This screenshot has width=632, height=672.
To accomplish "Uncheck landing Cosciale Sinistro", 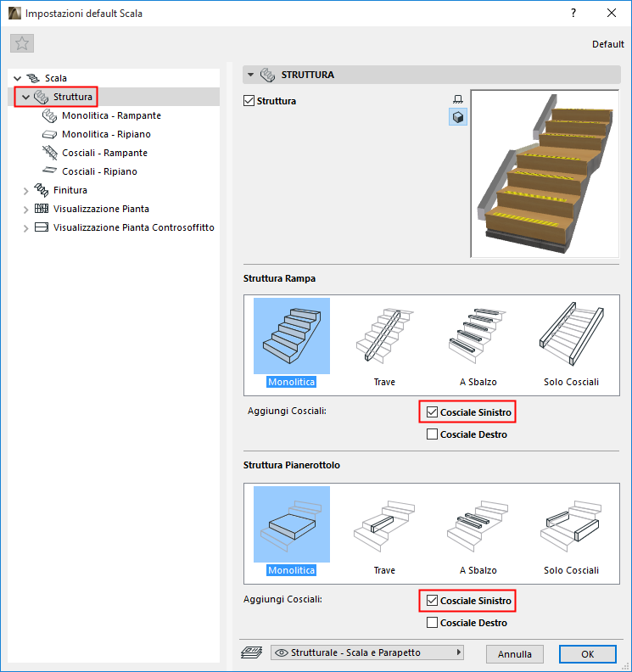I will [432, 601].
